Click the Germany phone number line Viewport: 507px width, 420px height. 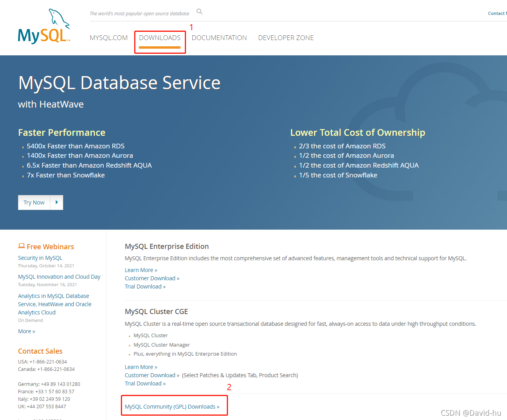pyautogui.click(x=49, y=384)
